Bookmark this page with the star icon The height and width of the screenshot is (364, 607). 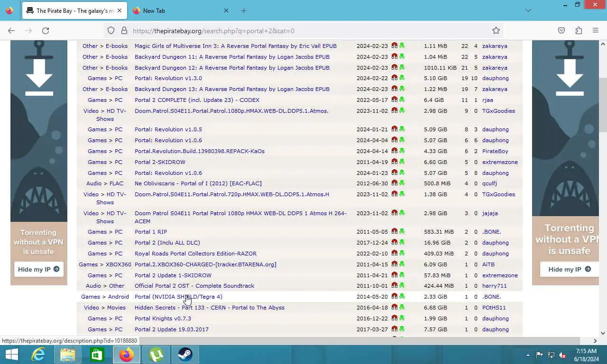click(x=496, y=30)
